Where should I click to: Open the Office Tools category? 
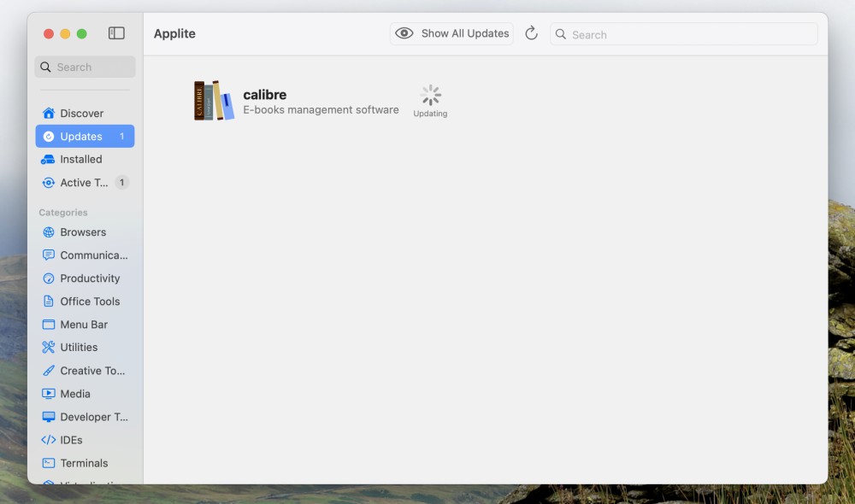pyautogui.click(x=85, y=302)
